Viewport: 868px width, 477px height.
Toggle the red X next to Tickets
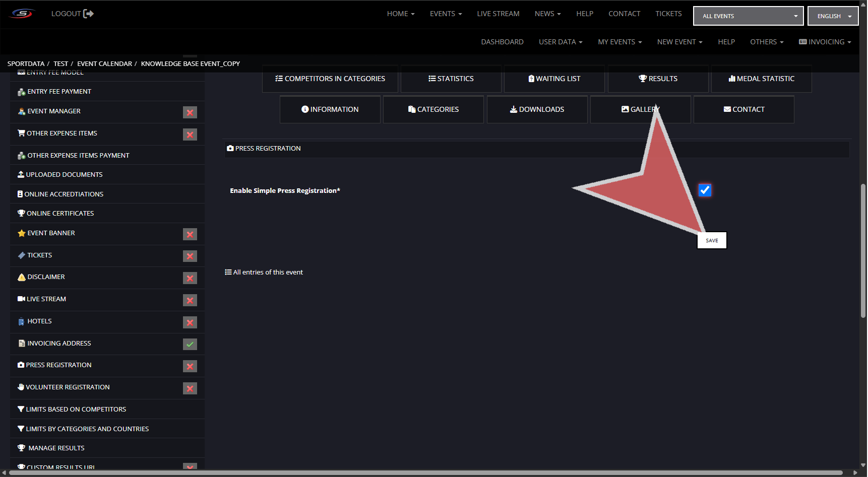pos(190,256)
